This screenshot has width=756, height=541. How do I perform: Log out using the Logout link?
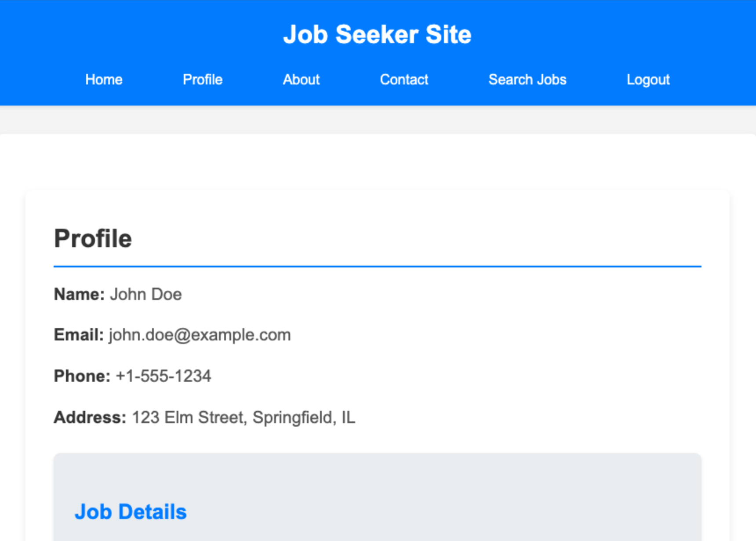[648, 80]
